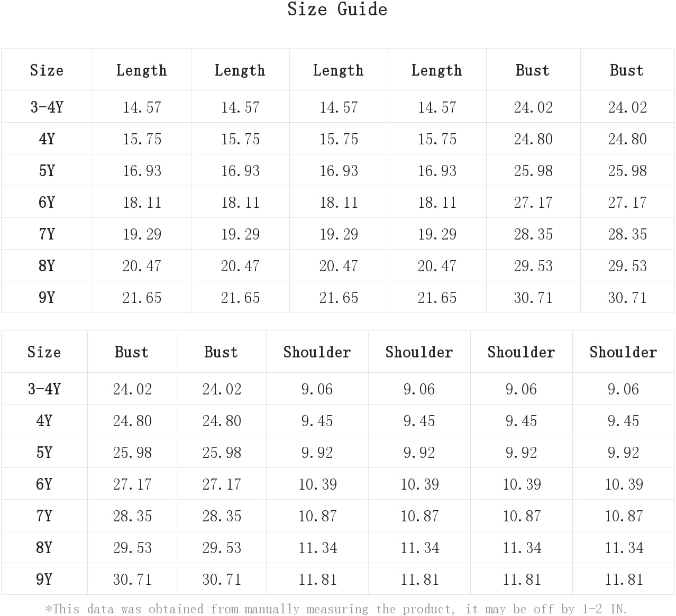Viewport: 676px width, 616px height.
Task: Click the measurement disclaimer footnote text
Action: 336,609
